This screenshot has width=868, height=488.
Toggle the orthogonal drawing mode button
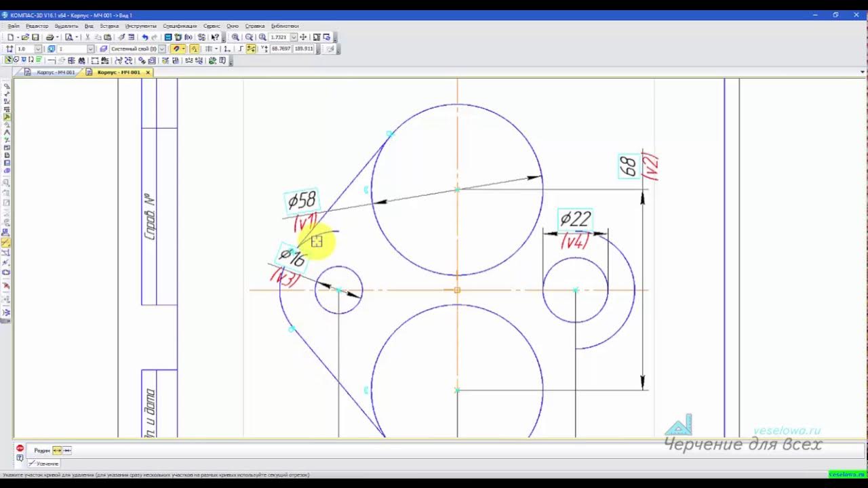click(x=239, y=49)
